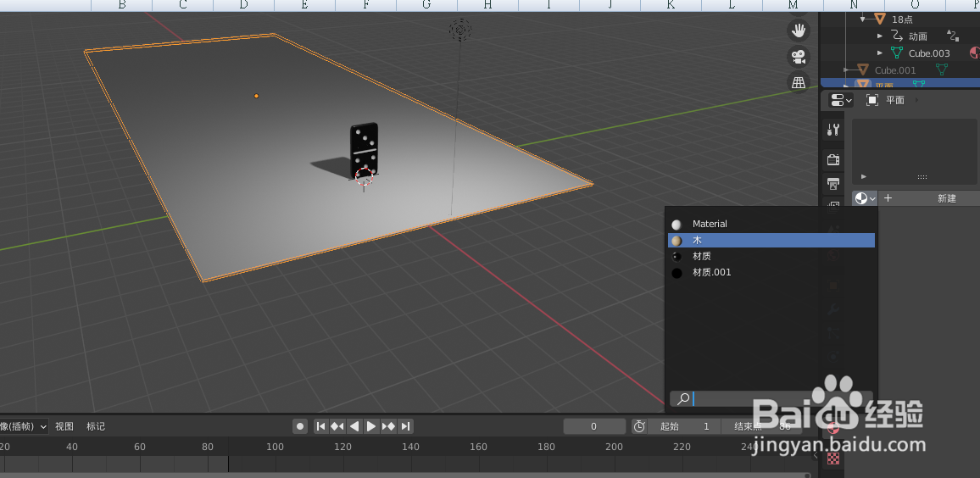This screenshot has height=478, width=980.
Task: Toggle auto keying record button
Action: [301, 426]
